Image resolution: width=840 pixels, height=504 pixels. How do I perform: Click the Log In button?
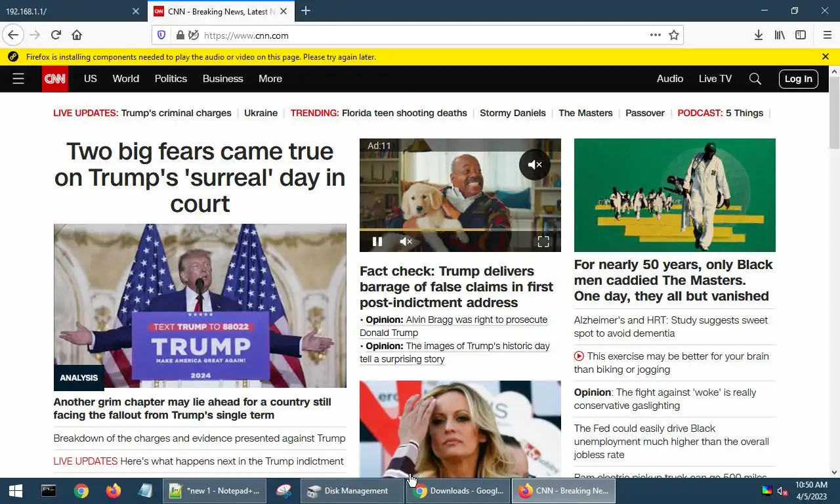click(799, 79)
